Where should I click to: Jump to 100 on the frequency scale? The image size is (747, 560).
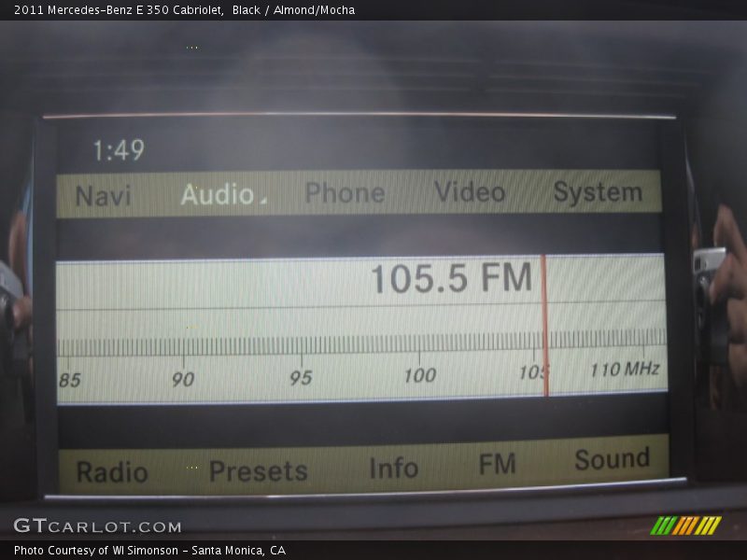coord(419,375)
